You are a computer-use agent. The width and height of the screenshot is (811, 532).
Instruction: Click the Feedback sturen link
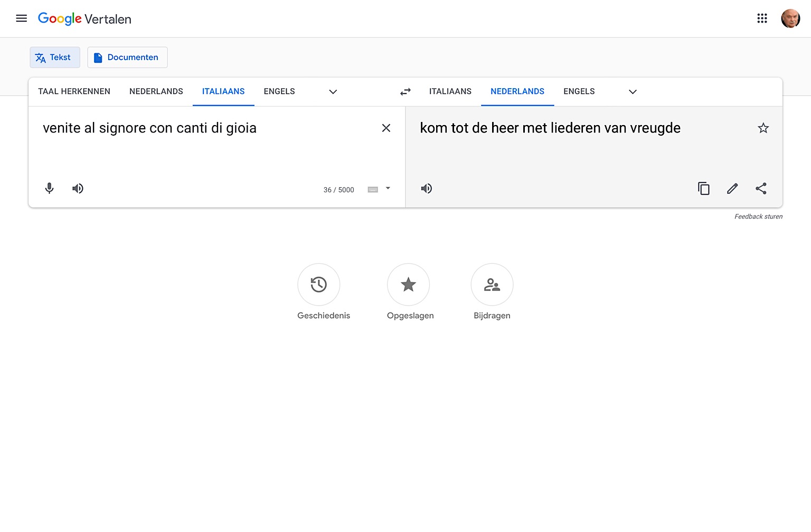(x=758, y=216)
